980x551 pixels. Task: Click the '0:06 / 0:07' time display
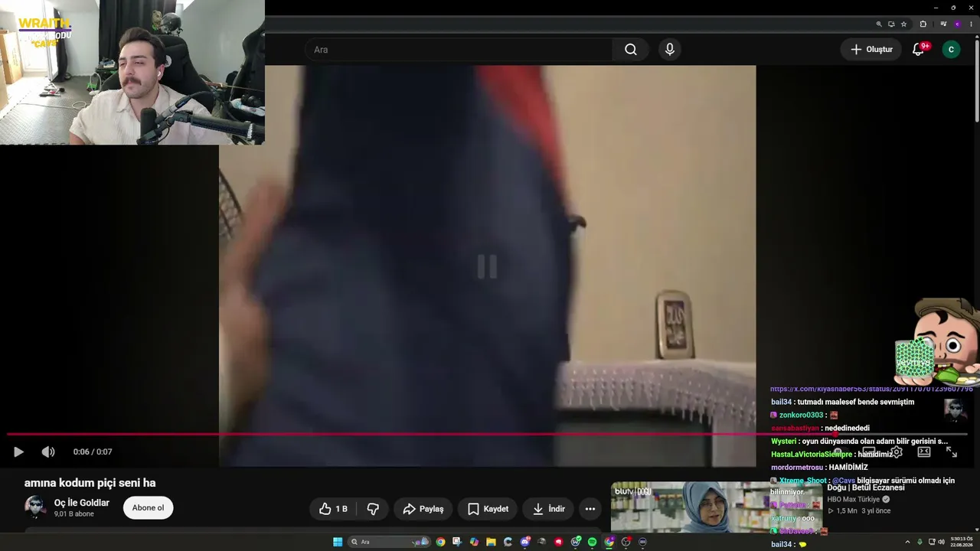(x=93, y=452)
